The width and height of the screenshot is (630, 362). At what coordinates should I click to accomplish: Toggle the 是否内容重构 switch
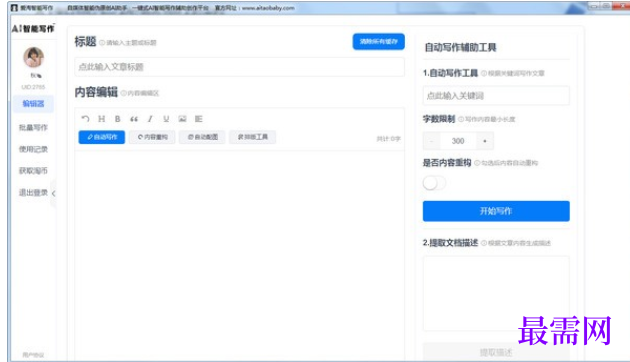434,183
